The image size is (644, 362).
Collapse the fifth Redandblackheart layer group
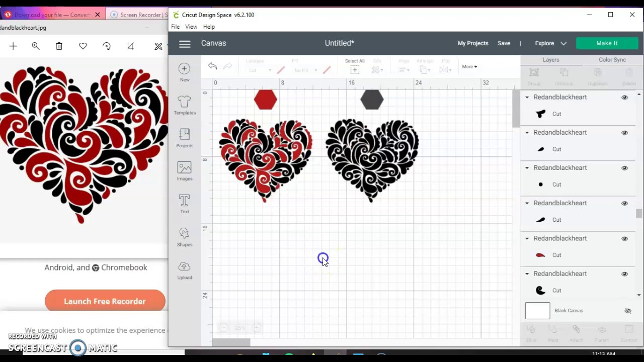pyautogui.click(x=527, y=239)
